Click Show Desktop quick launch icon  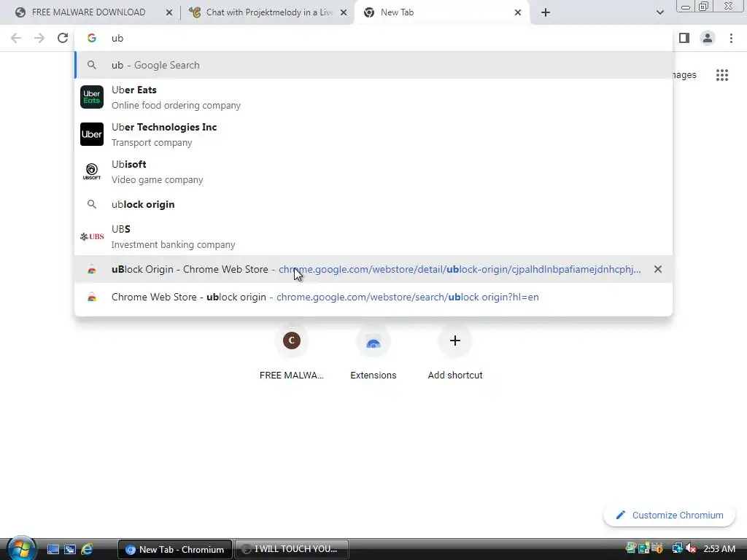(x=53, y=549)
